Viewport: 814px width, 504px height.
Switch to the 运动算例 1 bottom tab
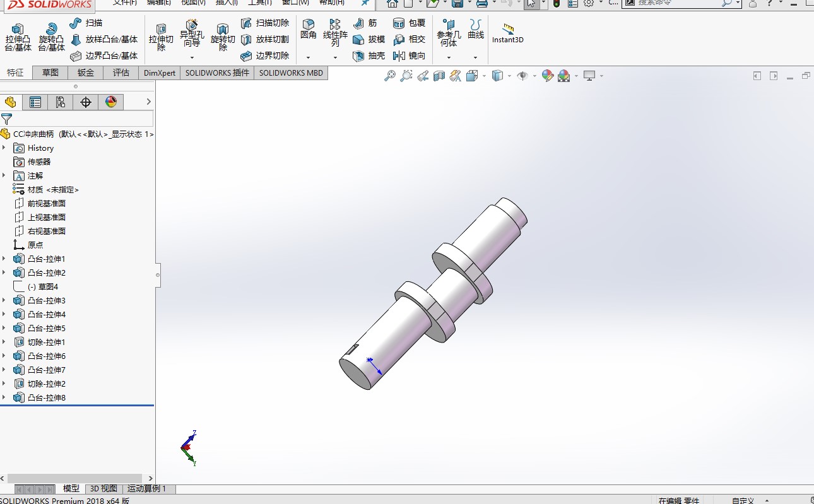[x=147, y=488]
